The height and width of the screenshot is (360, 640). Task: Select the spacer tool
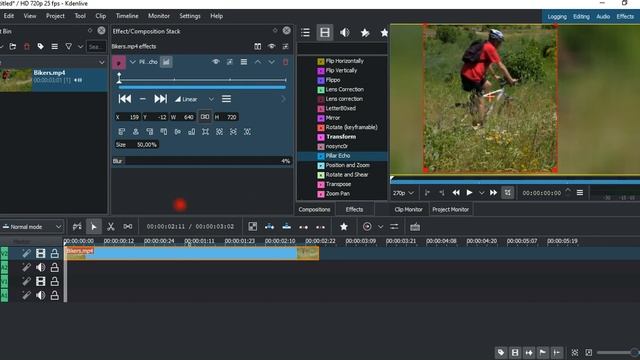pos(128,227)
